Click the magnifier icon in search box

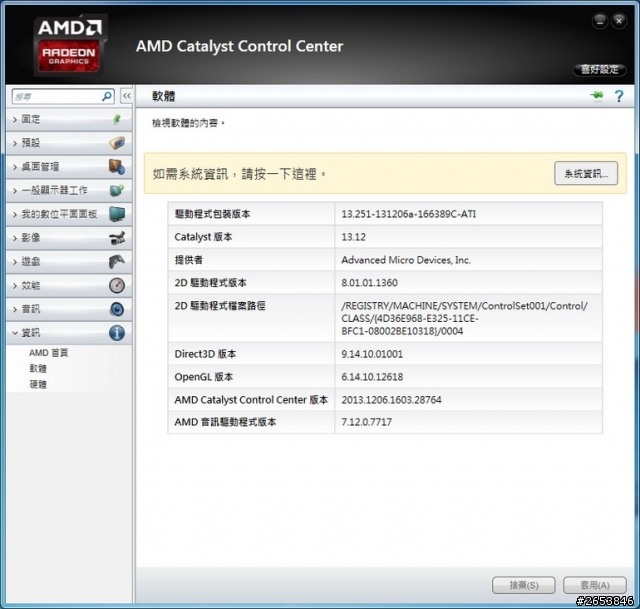click(x=107, y=97)
